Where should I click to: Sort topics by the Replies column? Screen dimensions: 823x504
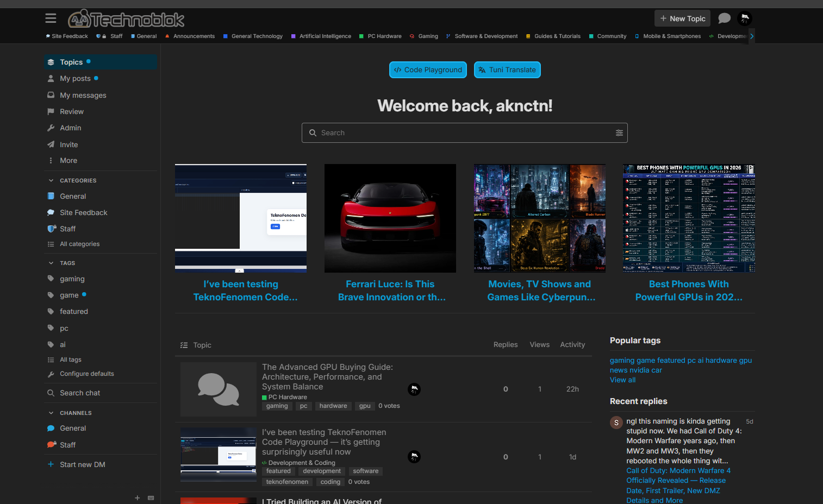[506, 345]
